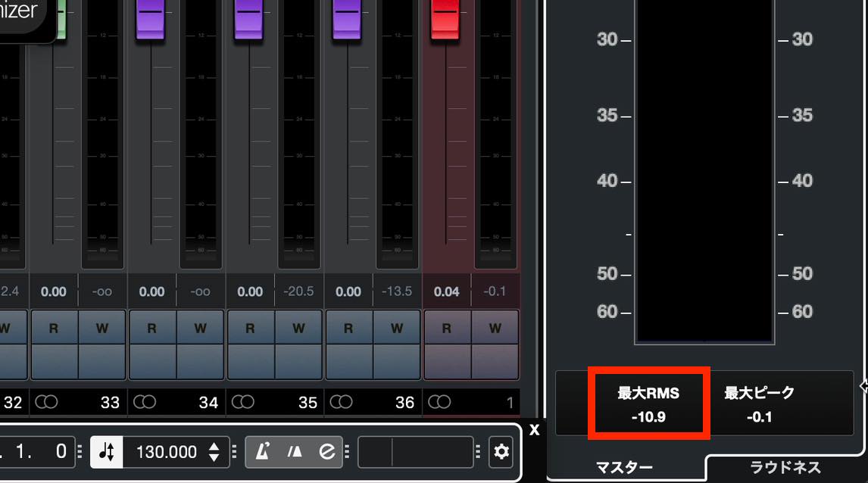Image resolution: width=868 pixels, height=483 pixels.
Task: Click the master level meter display
Action: click(704, 171)
